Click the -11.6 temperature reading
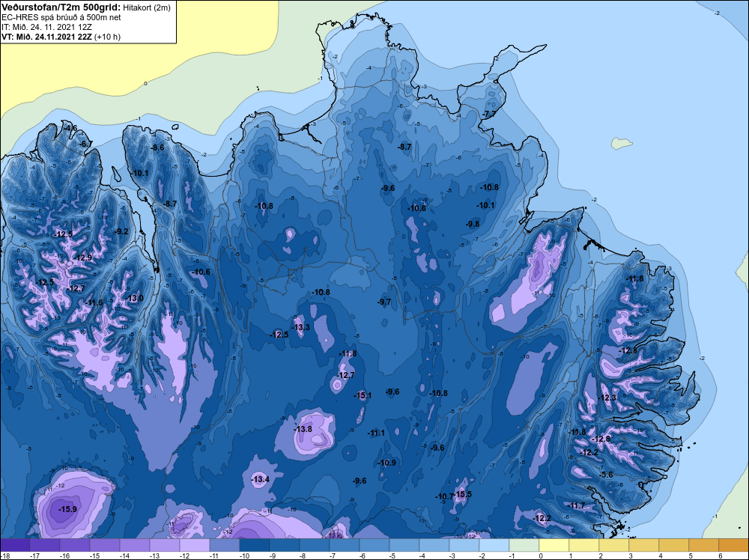The image size is (749, 560). coord(94,302)
